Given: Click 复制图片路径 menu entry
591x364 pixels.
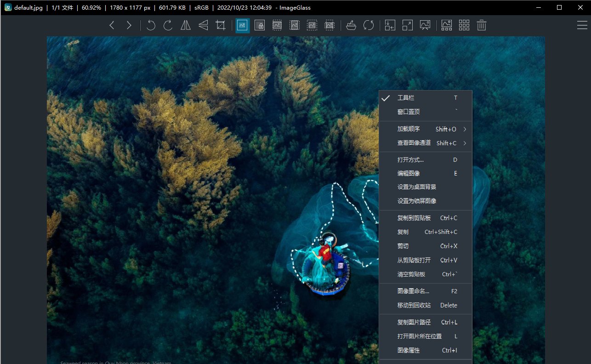Looking at the screenshot, I should coord(426,322).
